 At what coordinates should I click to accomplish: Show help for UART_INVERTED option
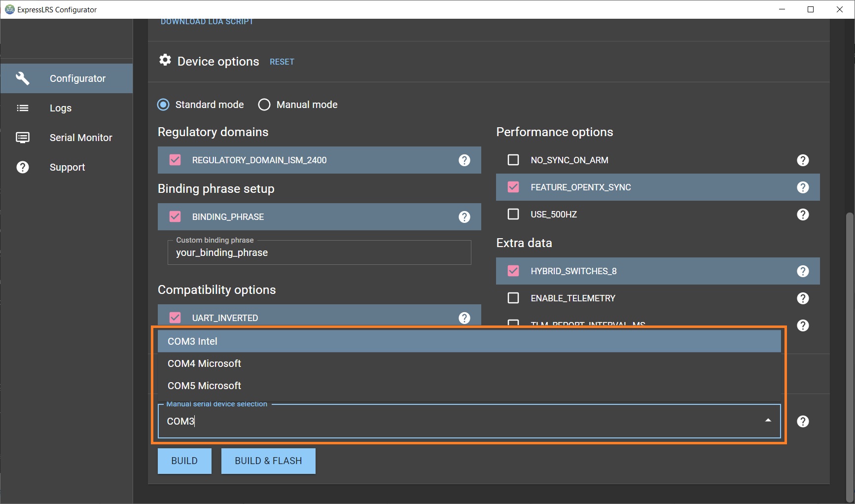click(x=464, y=318)
